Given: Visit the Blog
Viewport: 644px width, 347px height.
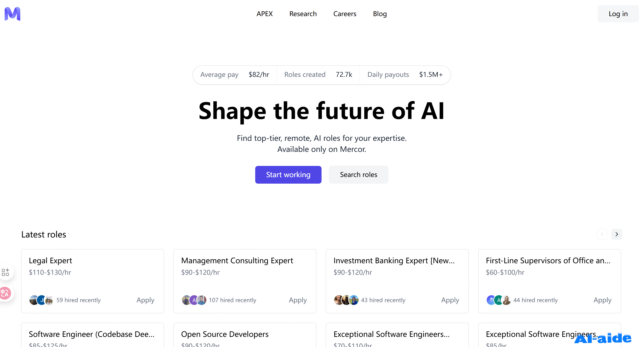Looking at the screenshot, I should click(x=380, y=14).
